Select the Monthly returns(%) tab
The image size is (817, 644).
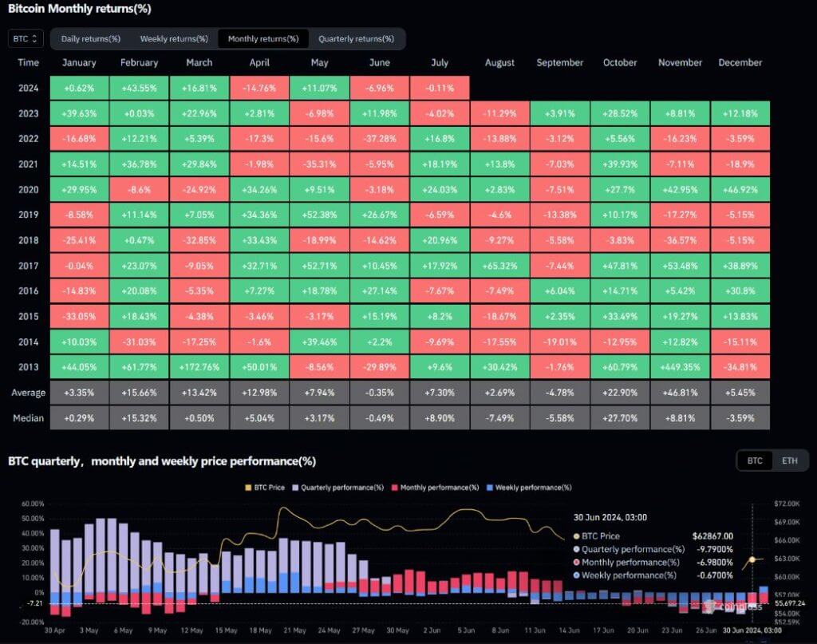coord(263,38)
